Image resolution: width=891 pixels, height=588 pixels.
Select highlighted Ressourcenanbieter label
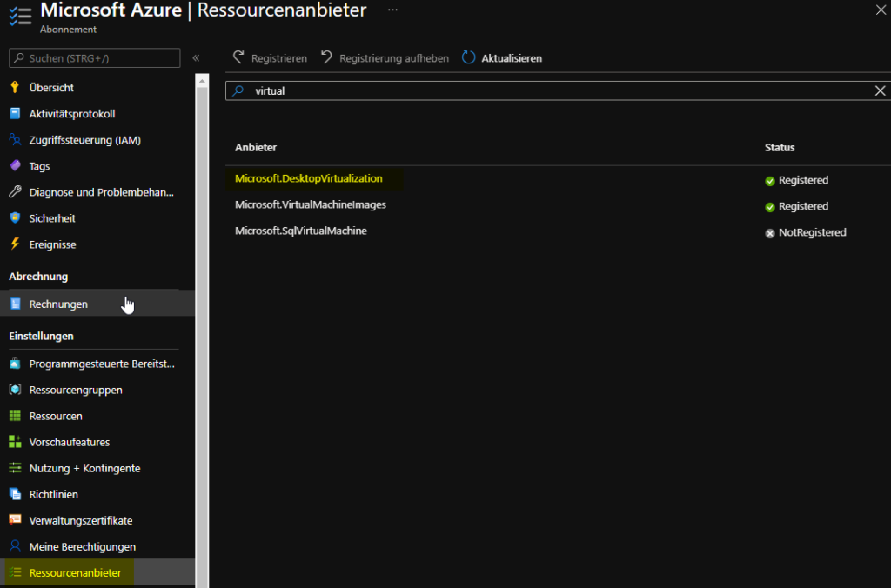tap(75, 573)
